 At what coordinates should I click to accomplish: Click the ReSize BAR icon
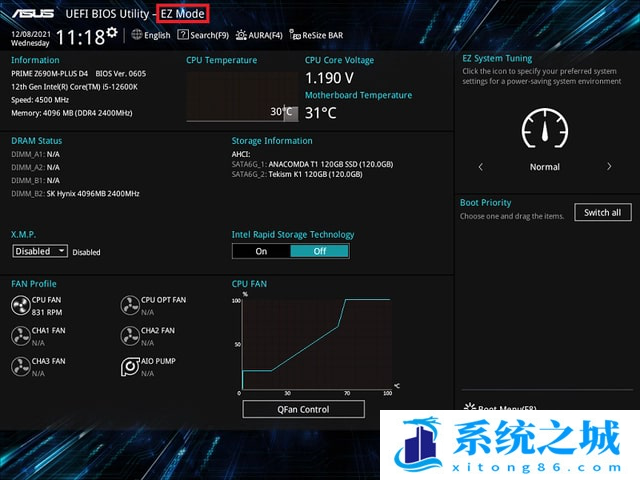tap(295, 34)
